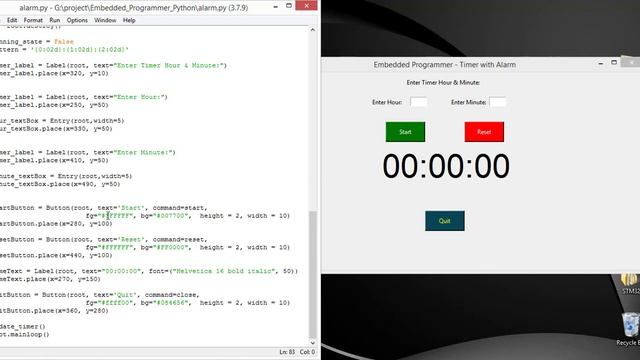Click the 'Embedded Programmer - Timer with Alarm' title
This screenshot has width=640, height=360.
click(444, 64)
